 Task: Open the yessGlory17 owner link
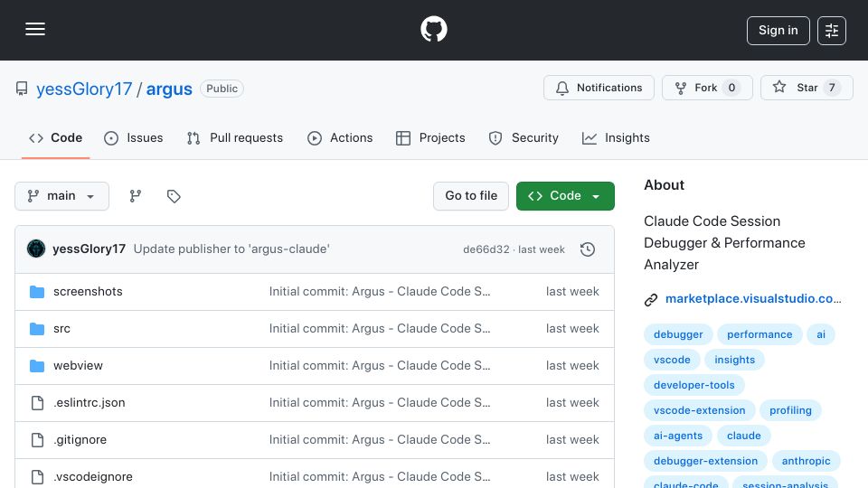tap(84, 89)
